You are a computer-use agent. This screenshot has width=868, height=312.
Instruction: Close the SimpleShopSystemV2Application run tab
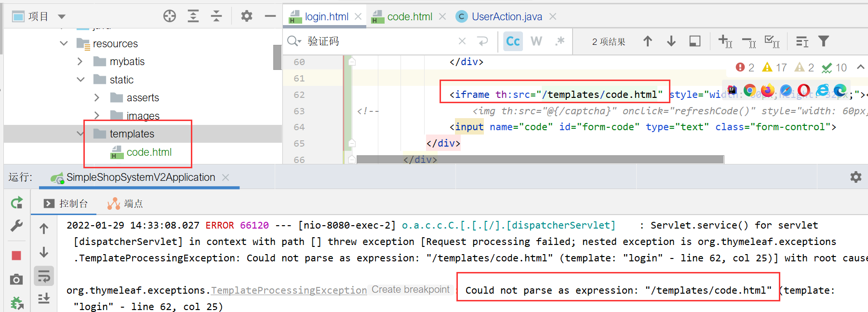(226, 177)
